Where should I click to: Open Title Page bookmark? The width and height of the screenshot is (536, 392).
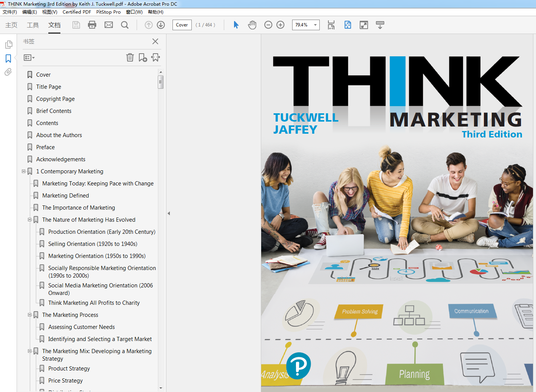point(49,87)
